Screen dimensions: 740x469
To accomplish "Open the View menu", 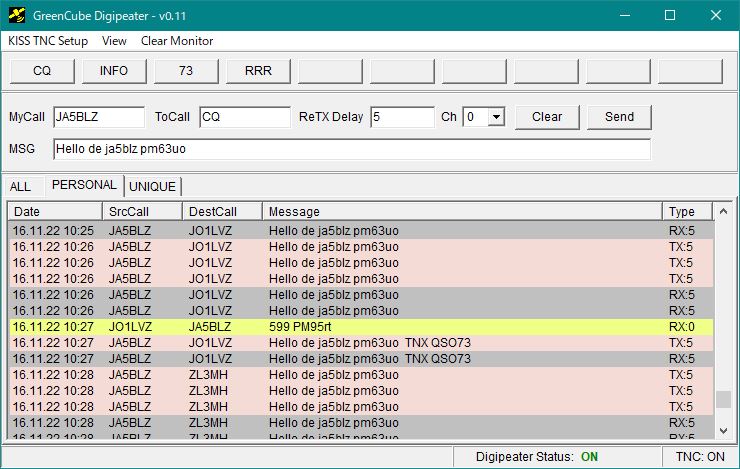I will click(x=114, y=41).
